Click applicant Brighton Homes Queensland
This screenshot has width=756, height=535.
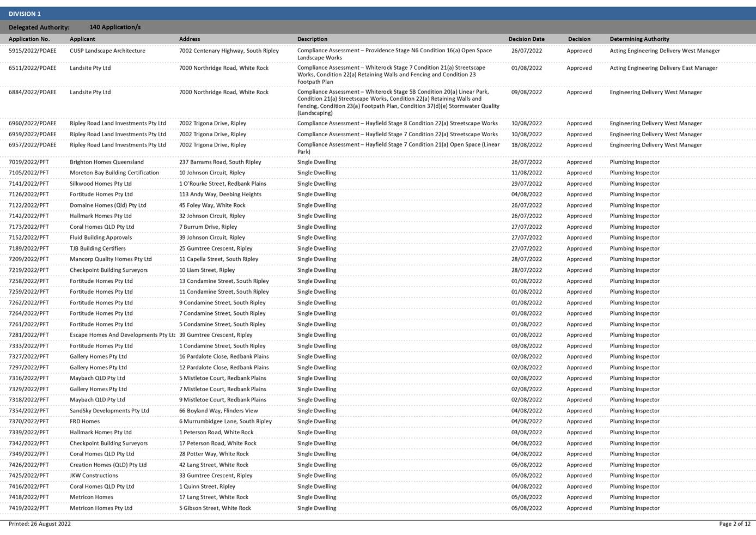pos(107,162)
